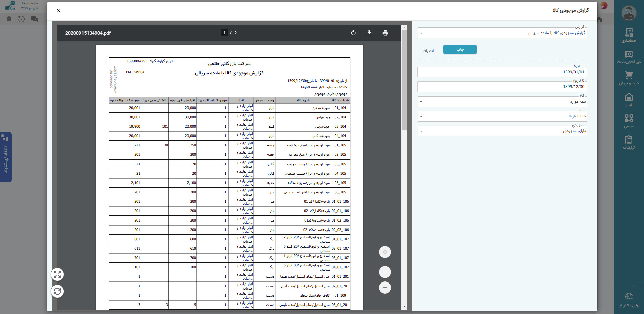Click PDF filename 20200915134904.pdf
This screenshot has height=314, width=644.
(x=88, y=33)
